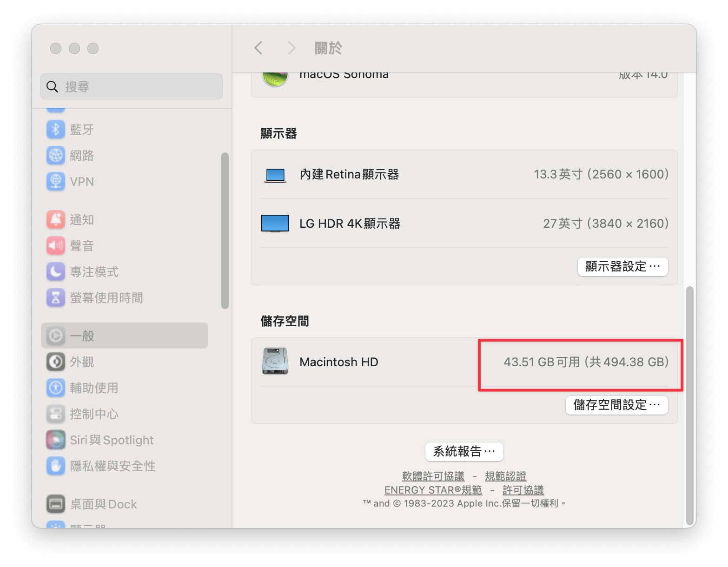Click the 關於 title text
This screenshot has height=567, width=728.
pyautogui.click(x=328, y=48)
